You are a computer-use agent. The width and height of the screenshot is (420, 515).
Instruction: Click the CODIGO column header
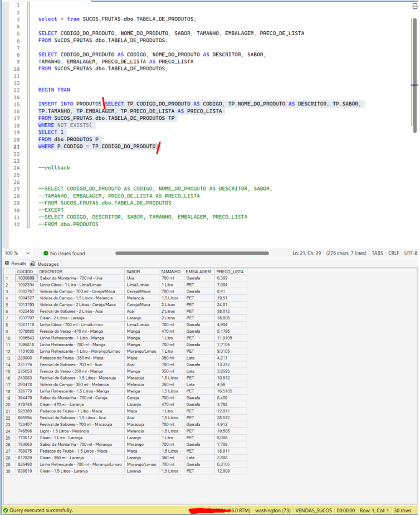click(26, 271)
